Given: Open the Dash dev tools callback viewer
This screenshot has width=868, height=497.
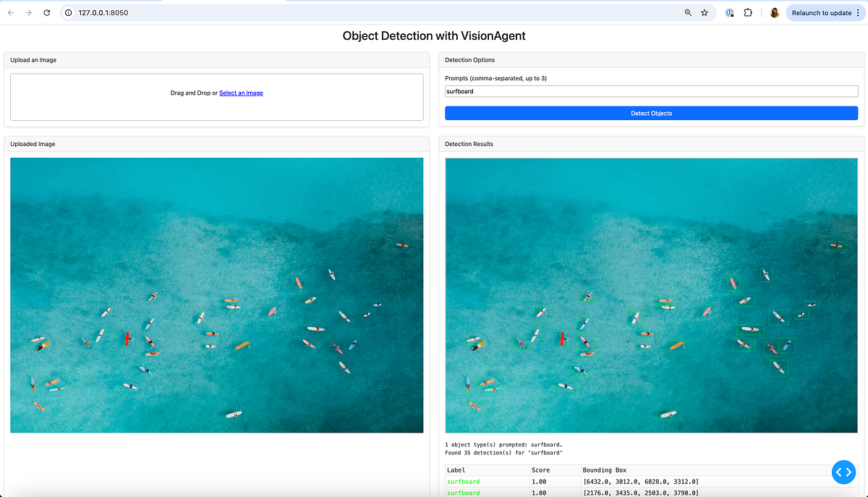Looking at the screenshot, I should click(843, 472).
